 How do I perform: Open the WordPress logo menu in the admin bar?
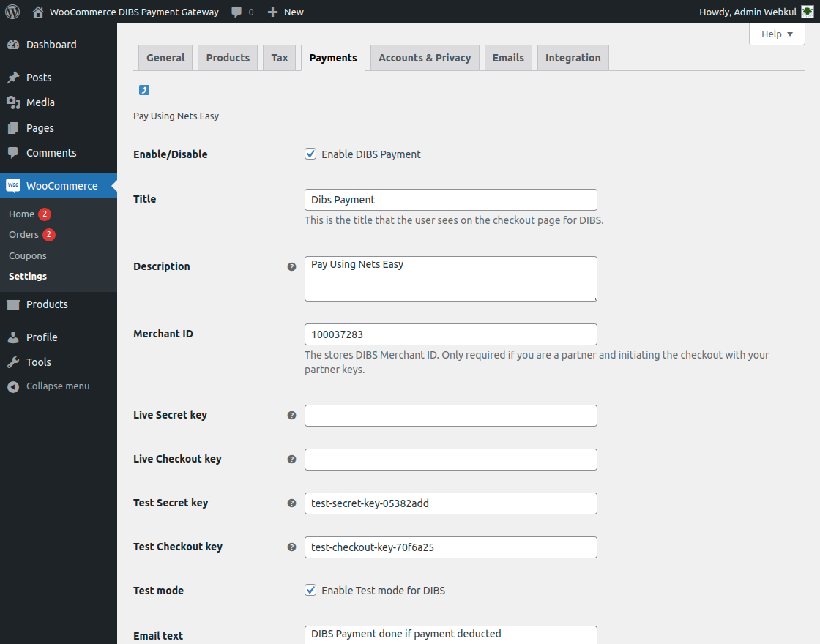(x=12, y=11)
